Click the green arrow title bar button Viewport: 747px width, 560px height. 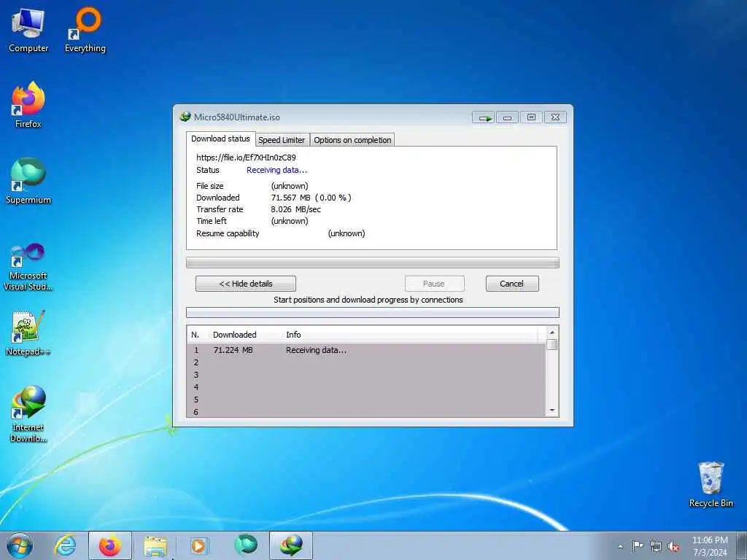(484, 117)
